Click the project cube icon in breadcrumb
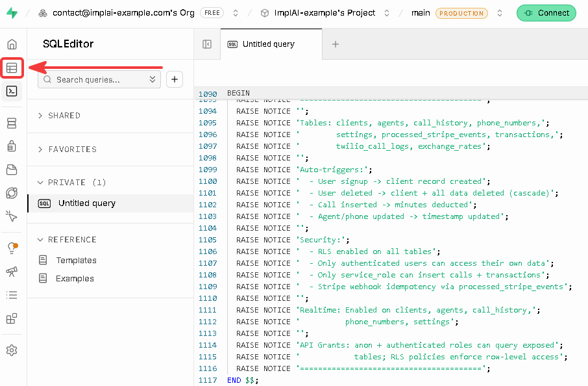 coord(265,13)
